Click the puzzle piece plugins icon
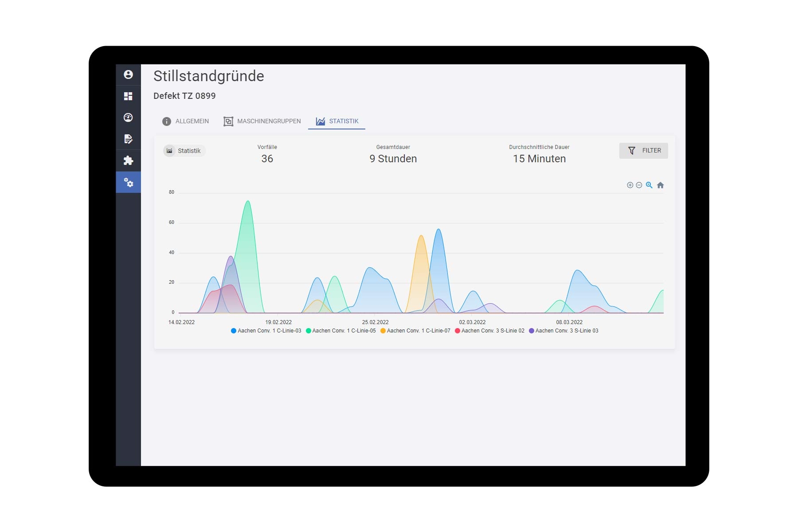Viewport: 798px width, 532px height. pyautogui.click(x=128, y=160)
